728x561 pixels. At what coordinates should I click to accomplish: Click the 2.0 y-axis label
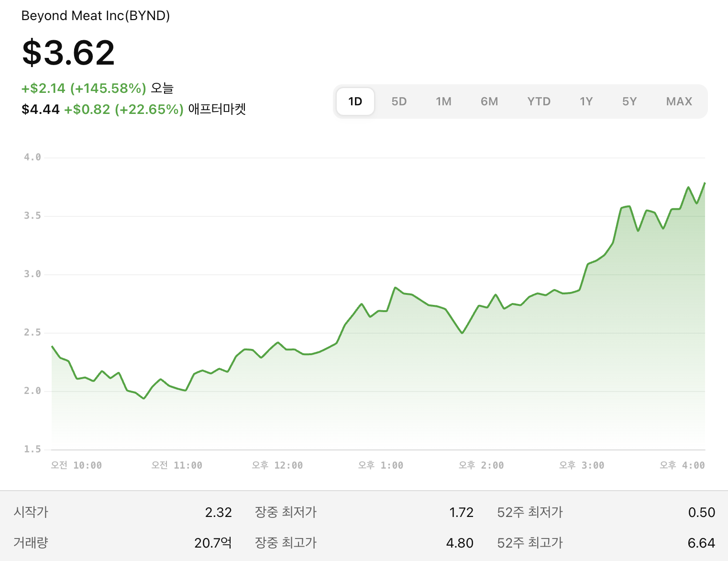tap(33, 391)
